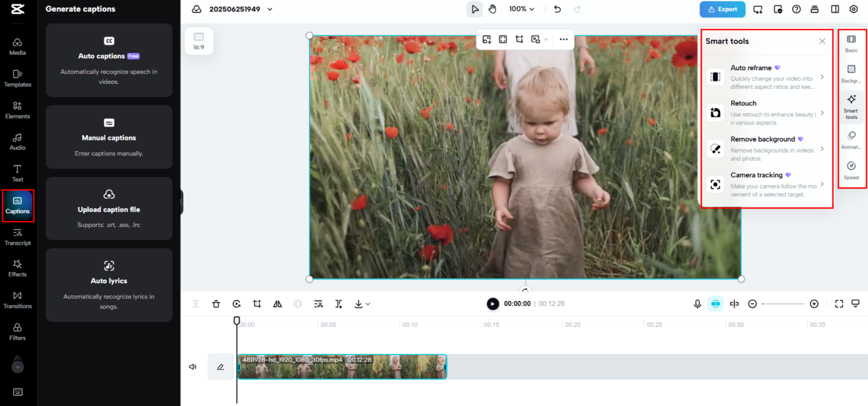Open the Transcript tab in sidebar

17,237
